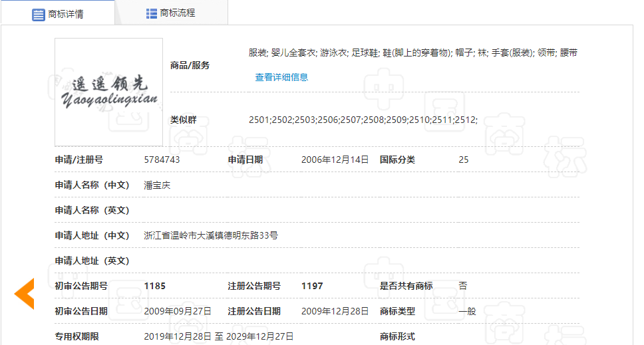Select applicant name 潘宝庆
Viewport: 644px width, 345px height.
click(157, 185)
